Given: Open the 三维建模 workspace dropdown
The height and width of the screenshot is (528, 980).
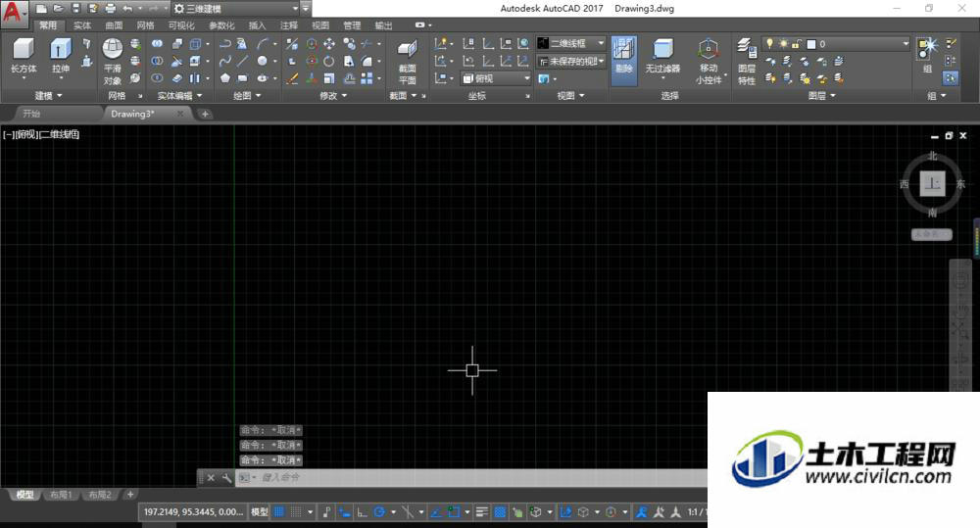Looking at the screenshot, I should [x=236, y=8].
